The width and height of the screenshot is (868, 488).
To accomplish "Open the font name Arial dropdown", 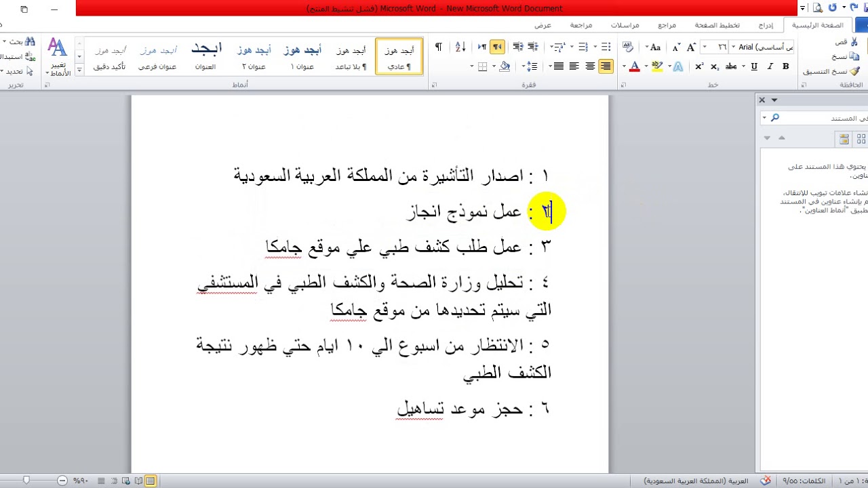I will (734, 47).
